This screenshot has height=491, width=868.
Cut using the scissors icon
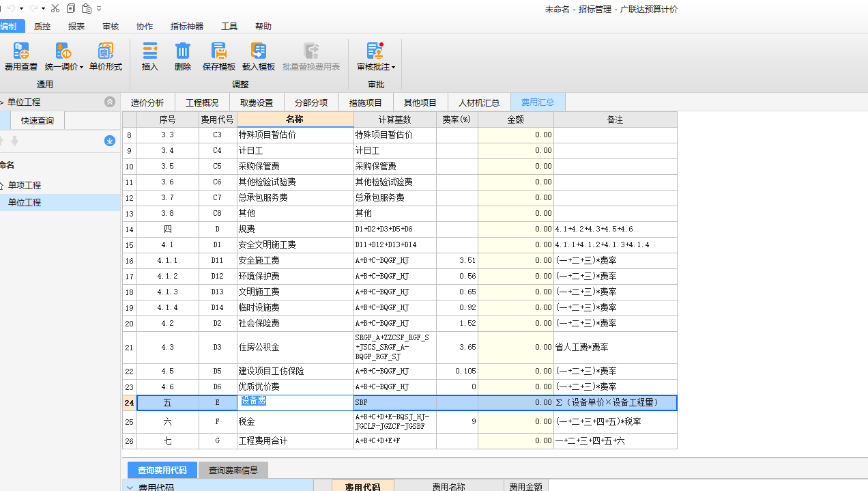[x=56, y=8]
